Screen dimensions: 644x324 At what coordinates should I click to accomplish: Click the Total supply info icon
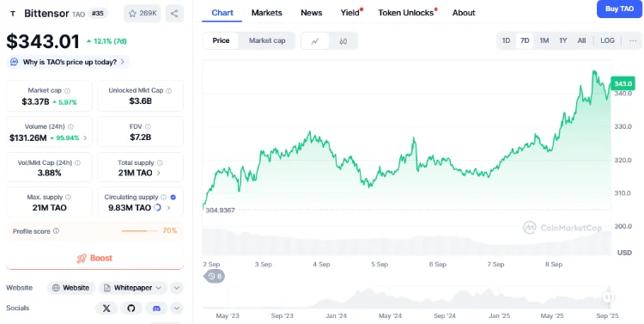pos(161,163)
